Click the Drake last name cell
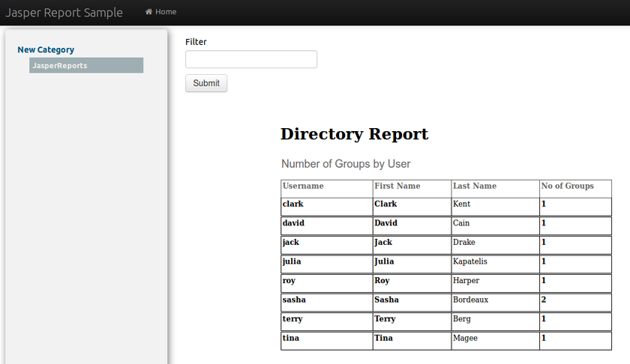 click(x=464, y=243)
